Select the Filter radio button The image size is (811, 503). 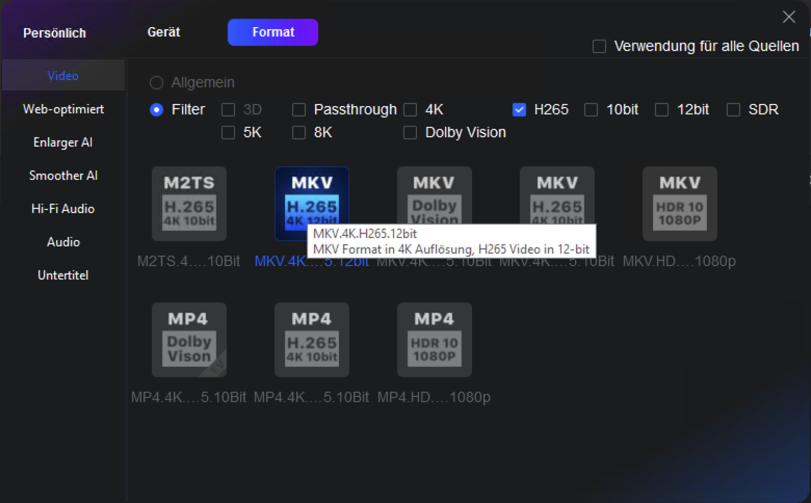coord(156,110)
